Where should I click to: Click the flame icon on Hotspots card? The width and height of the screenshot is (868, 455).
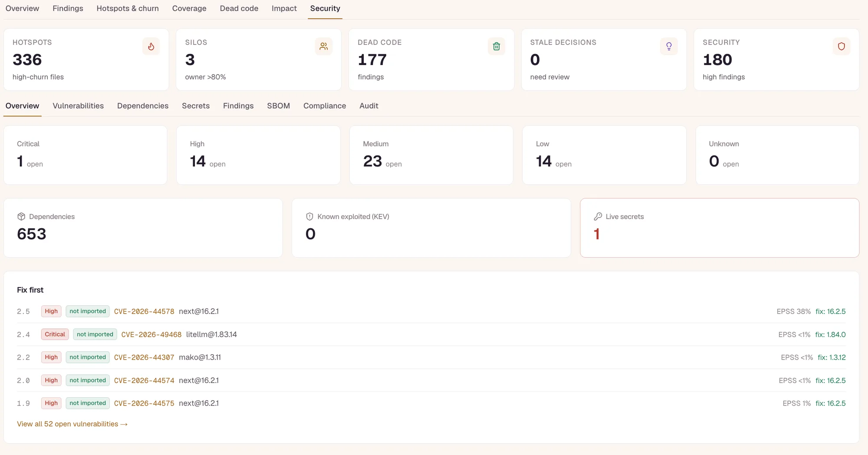click(151, 46)
